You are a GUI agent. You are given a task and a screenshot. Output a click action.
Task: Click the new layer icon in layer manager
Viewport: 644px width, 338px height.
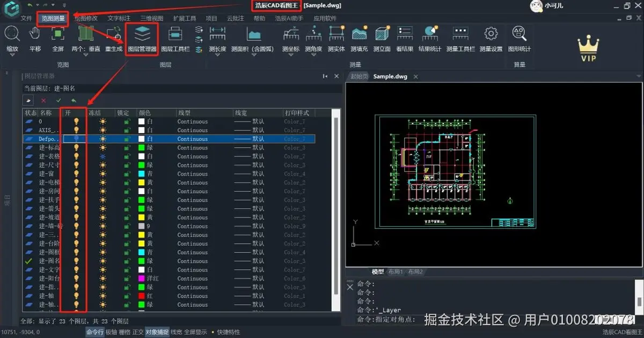point(29,100)
